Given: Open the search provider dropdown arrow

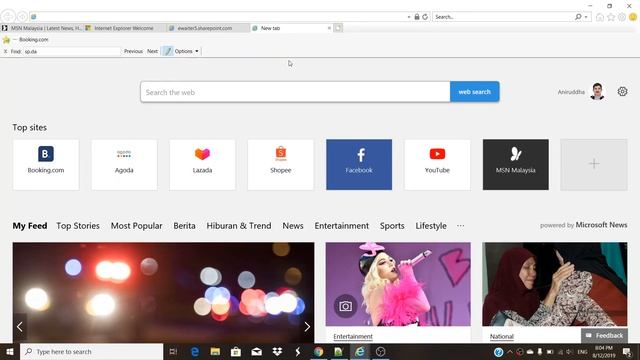Looking at the screenshot, I should pyautogui.click(x=586, y=17).
